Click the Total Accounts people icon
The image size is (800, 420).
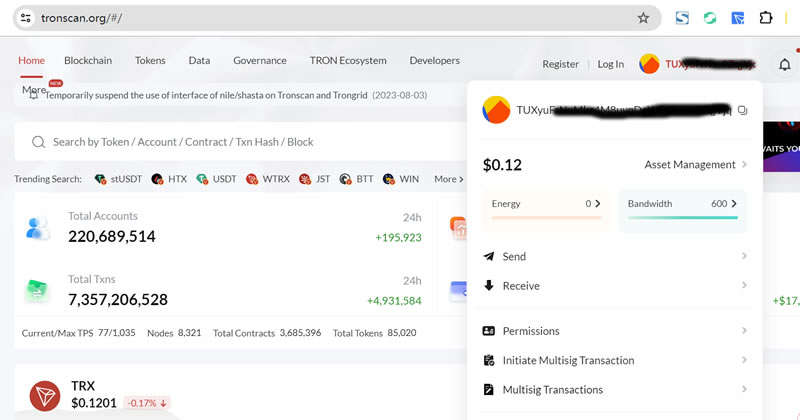point(38,228)
